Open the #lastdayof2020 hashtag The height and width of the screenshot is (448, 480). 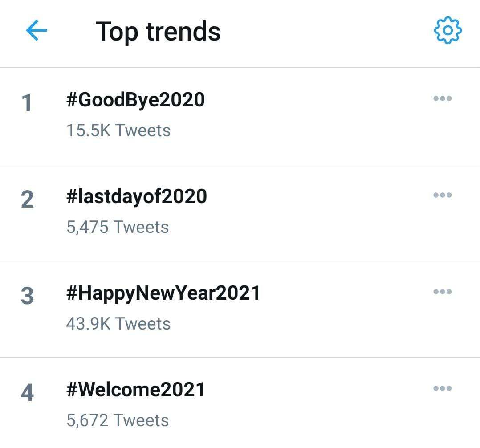tap(137, 196)
